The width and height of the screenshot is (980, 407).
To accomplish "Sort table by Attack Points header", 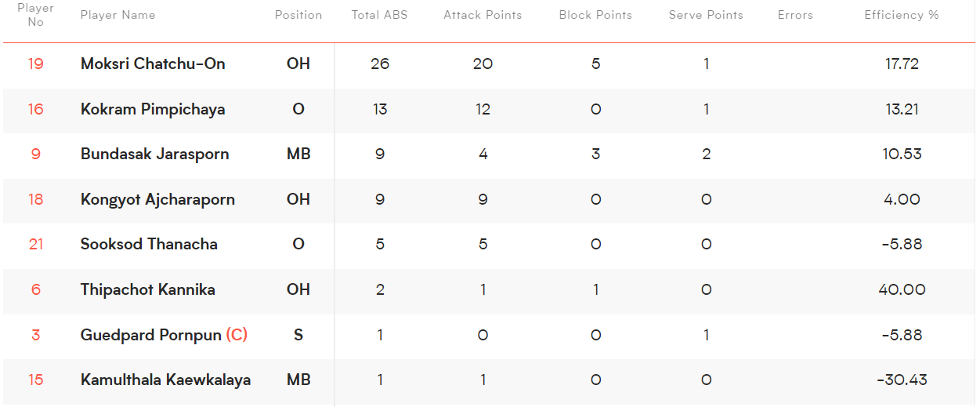I will [x=483, y=15].
